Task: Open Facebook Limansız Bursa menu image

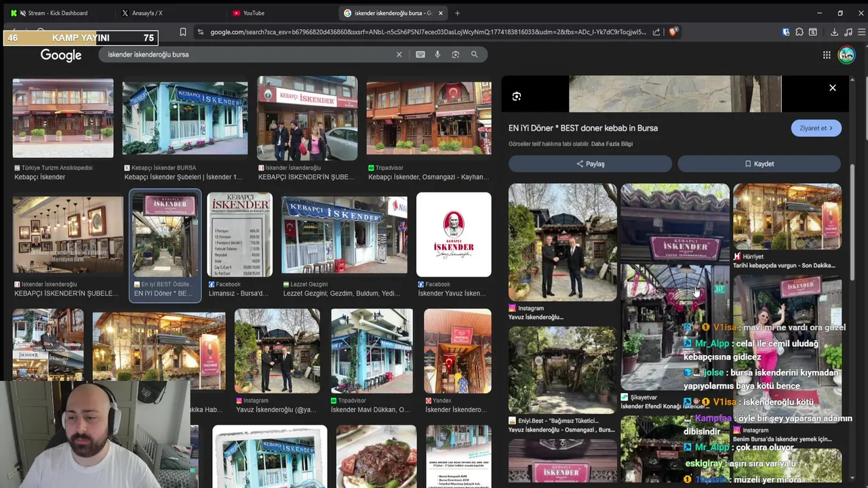Action: click(239, 235)
